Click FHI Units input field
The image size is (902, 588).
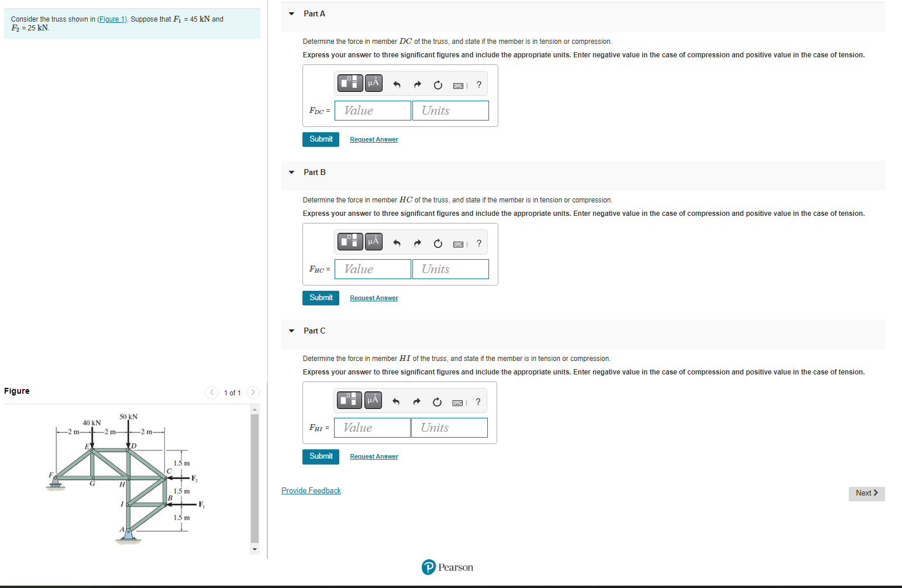pyautogui.click(x=449, y=428)
